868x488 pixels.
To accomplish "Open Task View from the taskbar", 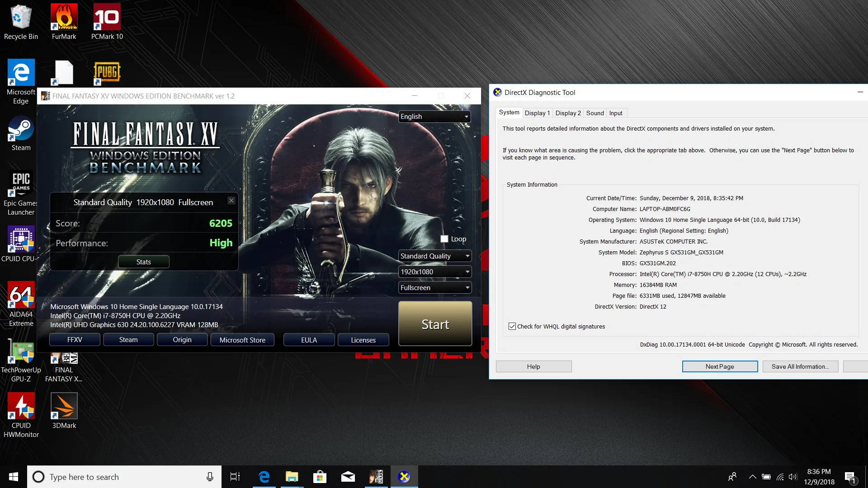I will point(235,477).
